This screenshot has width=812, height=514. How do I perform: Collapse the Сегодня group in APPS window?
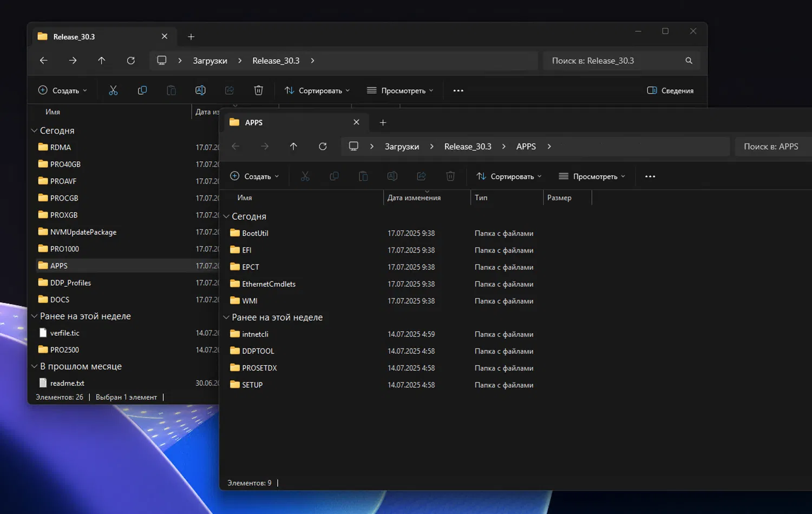(x=226, y=216)
